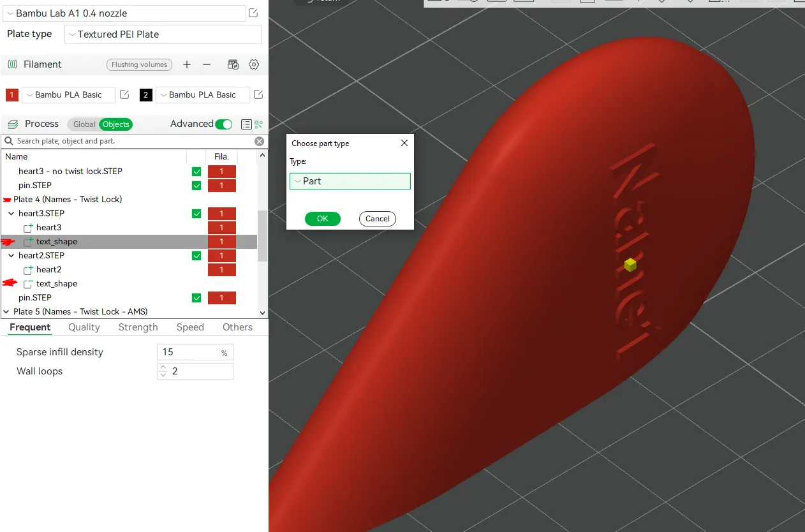Click filament 1 red color swatch

coord(11,94)
